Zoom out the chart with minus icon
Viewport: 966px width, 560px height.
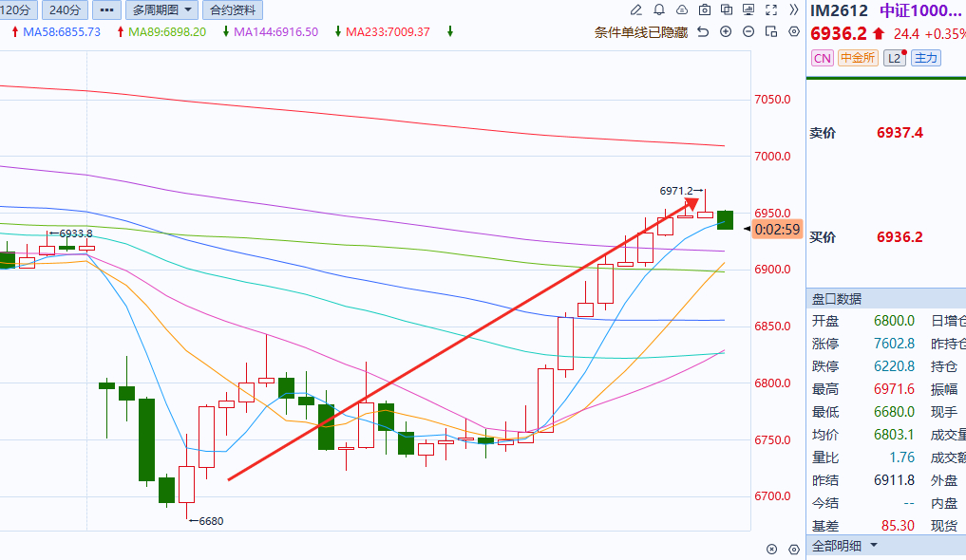[748, 32]
